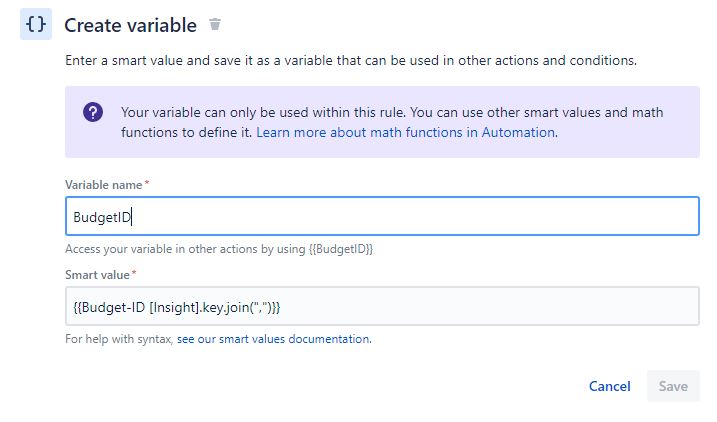Viewport: 717px width, 422px height.
Task: Click the red asterisk beside Variable name
Action: 147,183
